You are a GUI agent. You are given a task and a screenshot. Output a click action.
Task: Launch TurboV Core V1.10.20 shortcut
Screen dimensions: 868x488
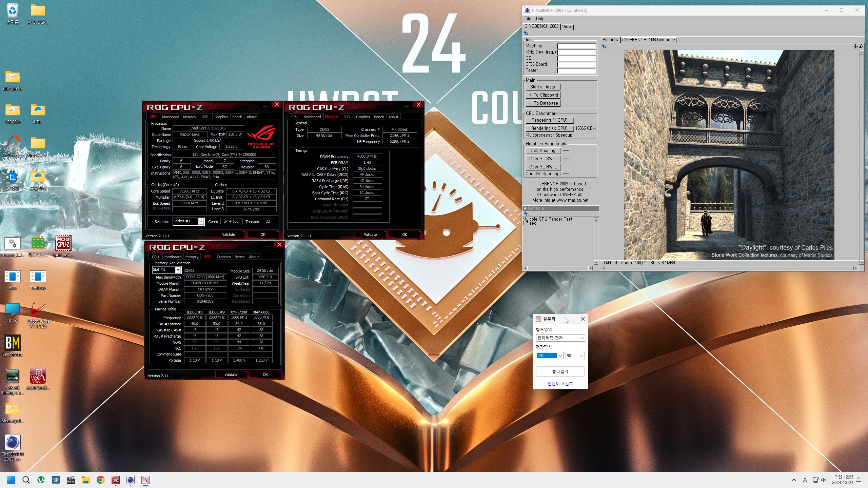38,315
